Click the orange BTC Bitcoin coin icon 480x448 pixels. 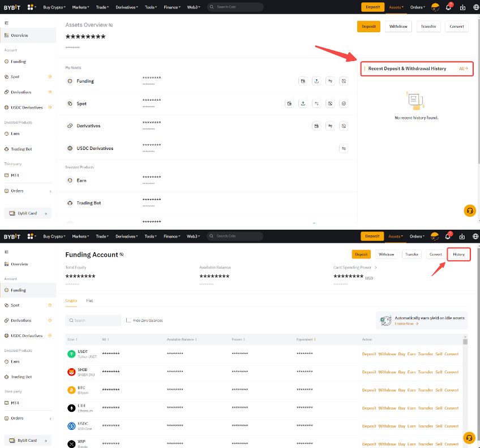pos(71,390)
